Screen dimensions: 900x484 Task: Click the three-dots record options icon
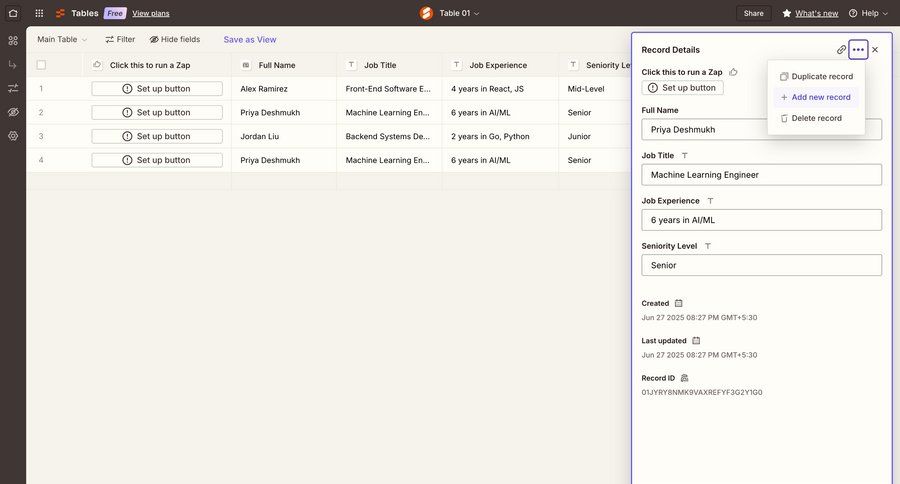[x=858, y=49]
